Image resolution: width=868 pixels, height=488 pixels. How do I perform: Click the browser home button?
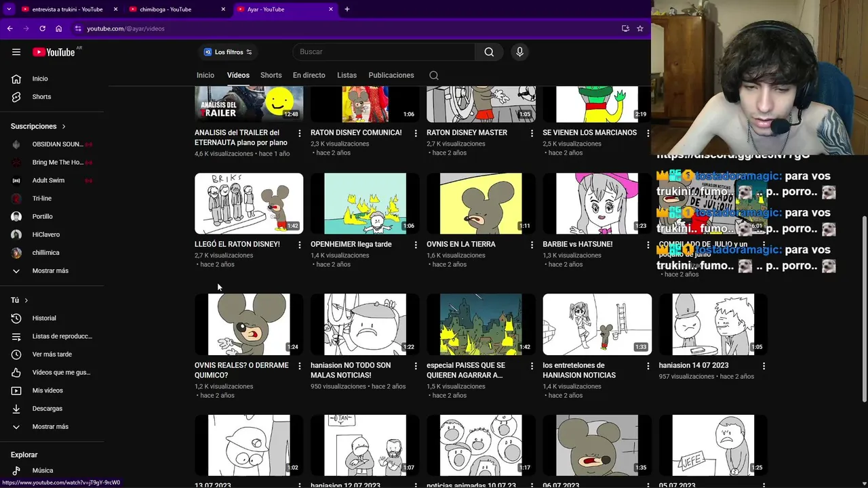[59, 28]
